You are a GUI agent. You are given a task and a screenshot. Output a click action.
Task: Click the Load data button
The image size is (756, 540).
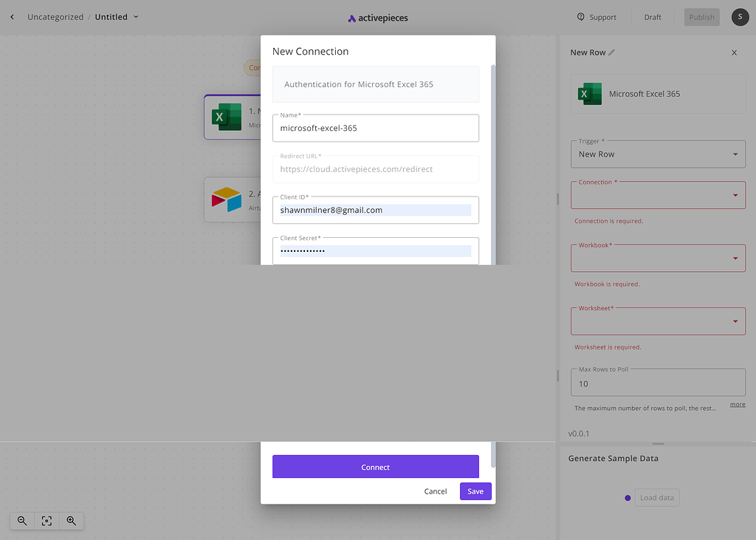(x=656, y=498)
